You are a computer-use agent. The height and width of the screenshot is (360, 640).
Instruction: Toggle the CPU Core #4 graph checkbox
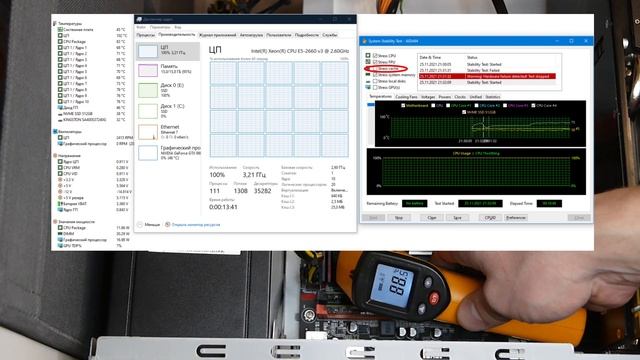[533, 105]
